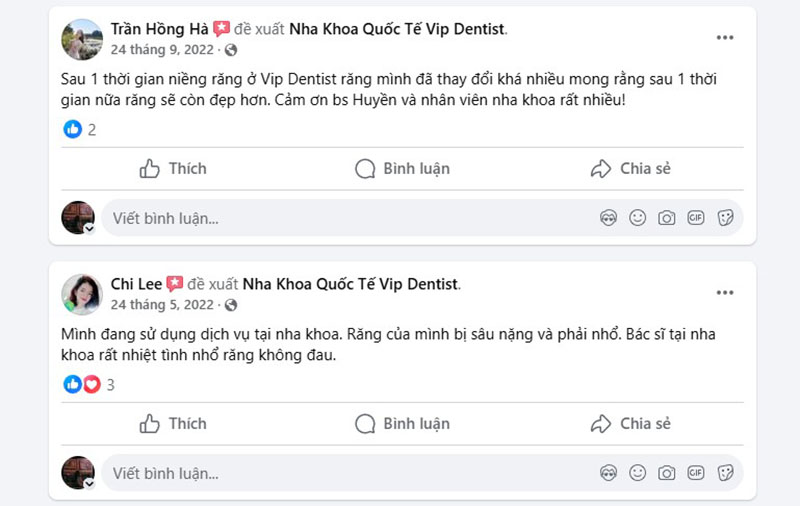Open GIF picker in Chi Lee's post comment box

coord(696,473)
